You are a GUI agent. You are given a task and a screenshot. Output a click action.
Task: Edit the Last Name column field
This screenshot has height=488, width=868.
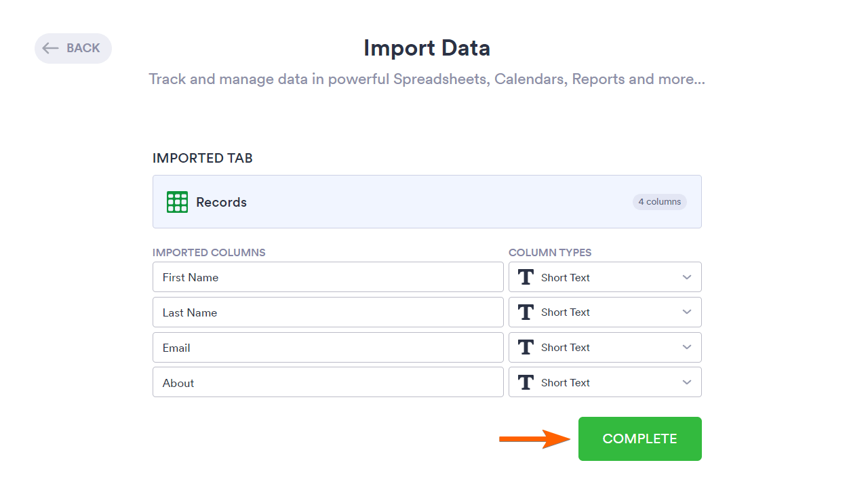[328, 312]
